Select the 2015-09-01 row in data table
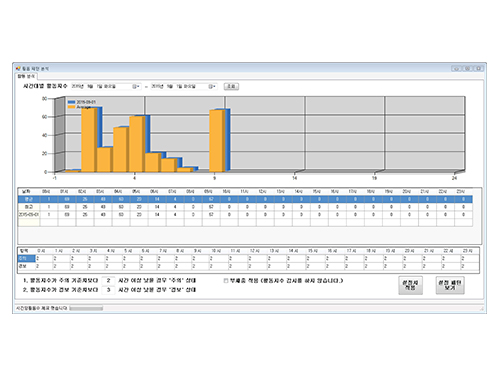 coord(245,214)
